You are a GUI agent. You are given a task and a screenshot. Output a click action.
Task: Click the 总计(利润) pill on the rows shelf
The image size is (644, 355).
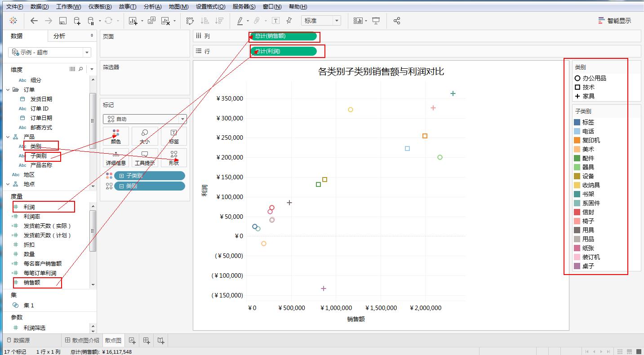pyautogui.click(x=284, y=51)
